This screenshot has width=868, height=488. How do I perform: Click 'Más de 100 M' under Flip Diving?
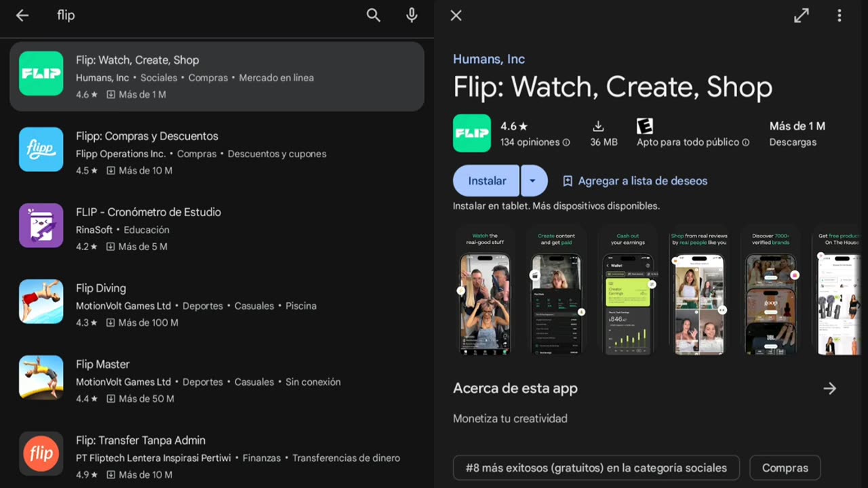149,323
